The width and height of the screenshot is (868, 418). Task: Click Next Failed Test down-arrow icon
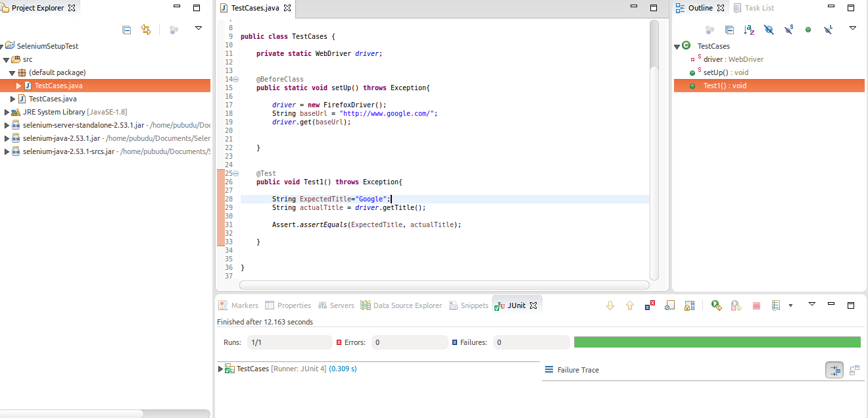coord(610,305)
